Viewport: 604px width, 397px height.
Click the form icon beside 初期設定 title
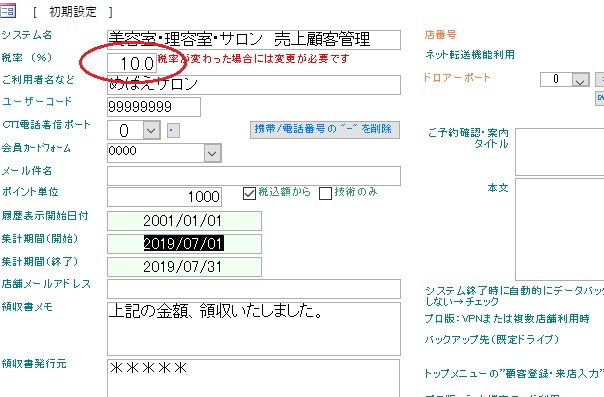coord(8,11)
